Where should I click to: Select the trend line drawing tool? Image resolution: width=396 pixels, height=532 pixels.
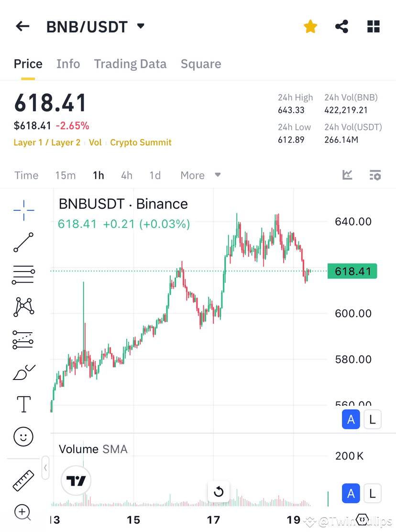click(x=23, y=242)
